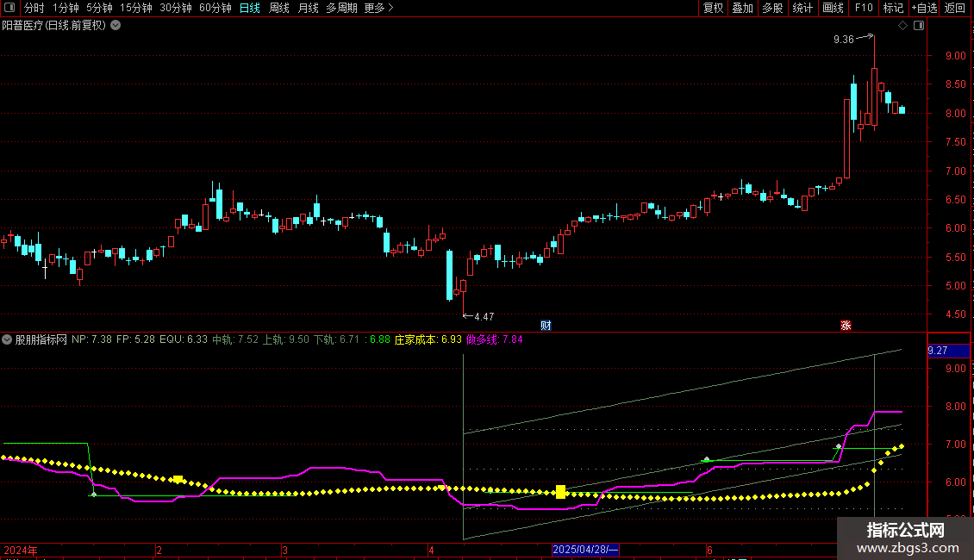Open the 统计 statistics tool
Viewport: 974px width, 560px height.
coord(802,8)
